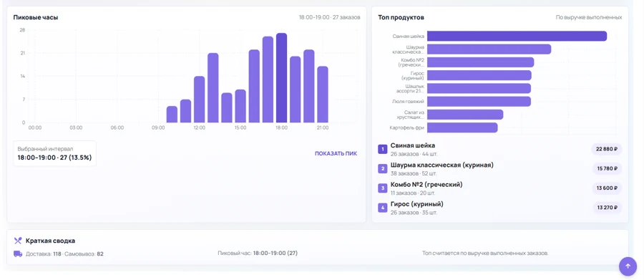Image resolution: width=644 pixels, height=280 pixels.
Task: Click Шаурма классическая (куриная) in the product list
Action: pos(442,165)
